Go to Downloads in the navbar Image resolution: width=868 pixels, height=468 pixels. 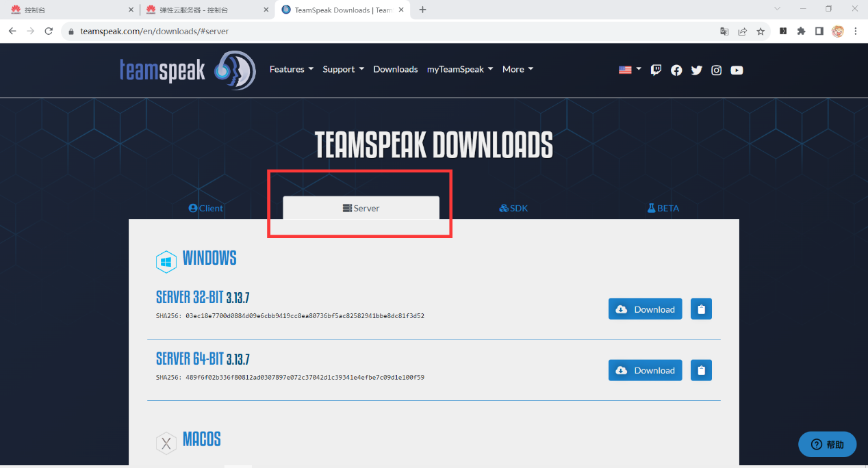coord(396,69)
